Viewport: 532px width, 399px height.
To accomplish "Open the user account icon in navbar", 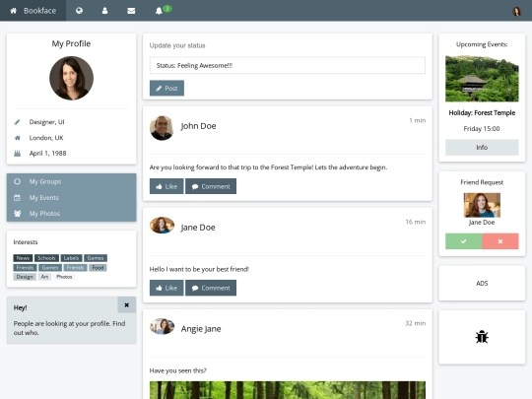I will [104, 11].
